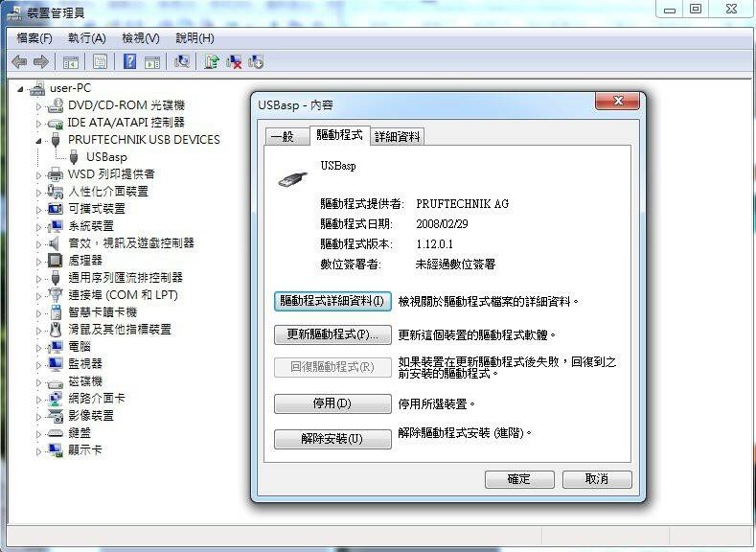This screenshot has width=756, height=552.
Task: Click the blue Help question mark icon
Action: [x=128, y=62]
